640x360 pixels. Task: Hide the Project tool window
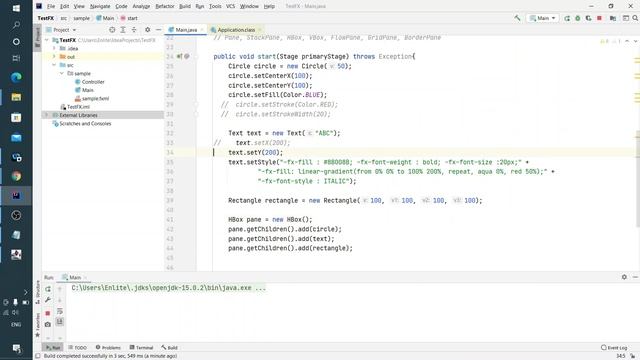tap(158, 30)
